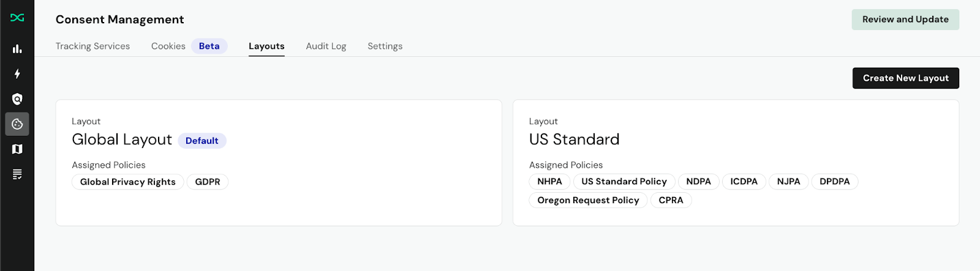Select the GDPR policy tag
The height and width of the screenshot is (271, 980).
pos(207,182)
